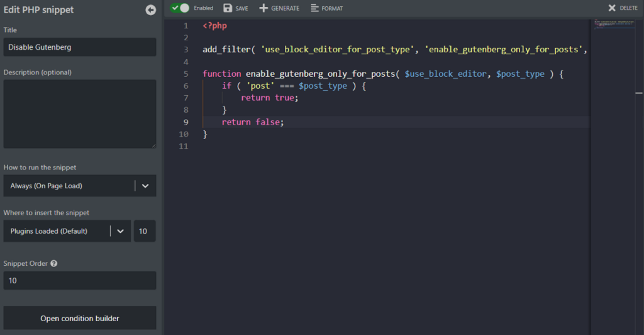Click the Snippet Order input field

tap(80, 280)
